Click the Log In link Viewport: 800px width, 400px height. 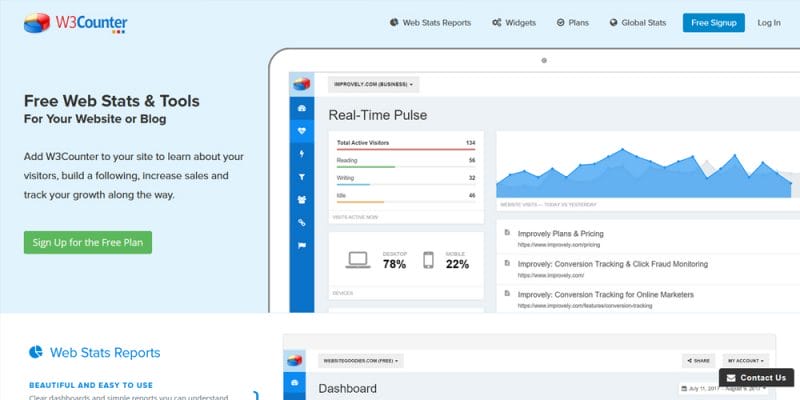click(769, 22)
